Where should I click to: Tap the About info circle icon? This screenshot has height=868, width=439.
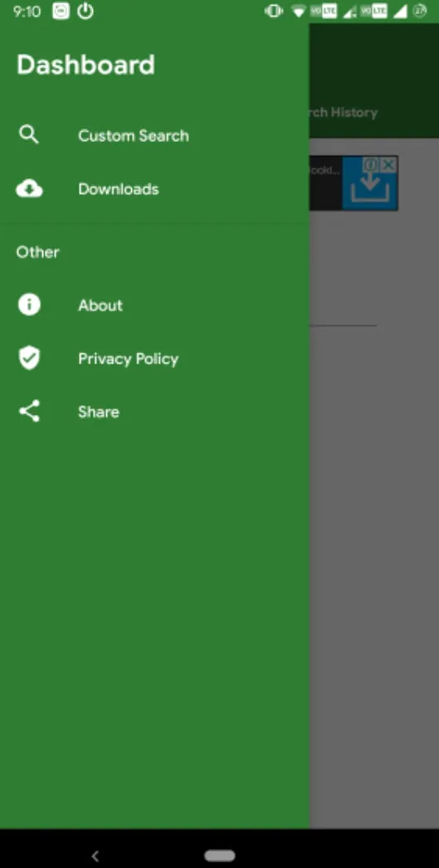click(29, 305)
